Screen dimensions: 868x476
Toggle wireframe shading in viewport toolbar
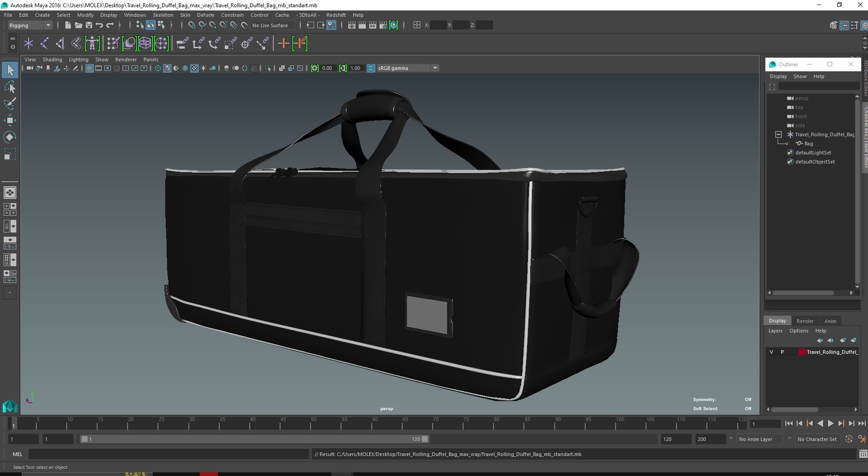click(x=158, y=68)
